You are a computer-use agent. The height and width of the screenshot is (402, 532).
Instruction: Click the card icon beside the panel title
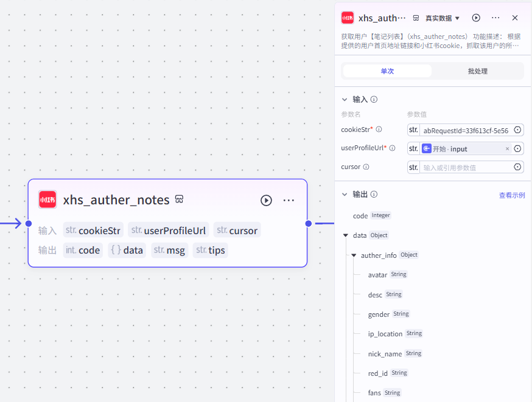tap(416, 18)
